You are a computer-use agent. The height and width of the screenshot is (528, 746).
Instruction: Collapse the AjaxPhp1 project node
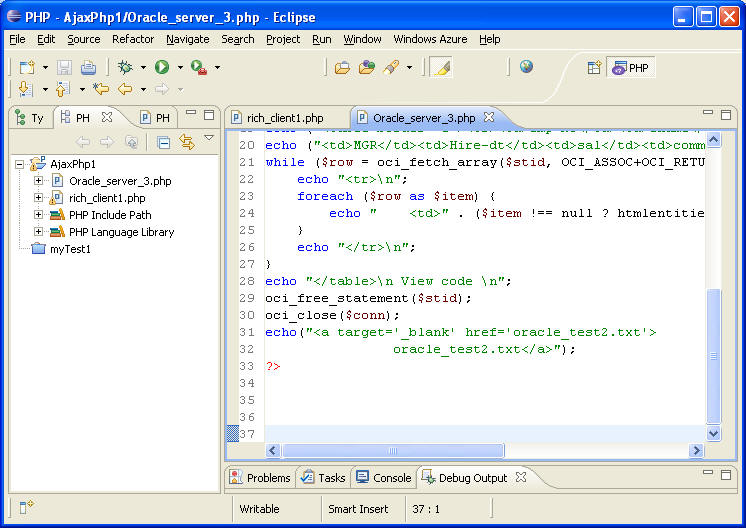click(19, 164)
